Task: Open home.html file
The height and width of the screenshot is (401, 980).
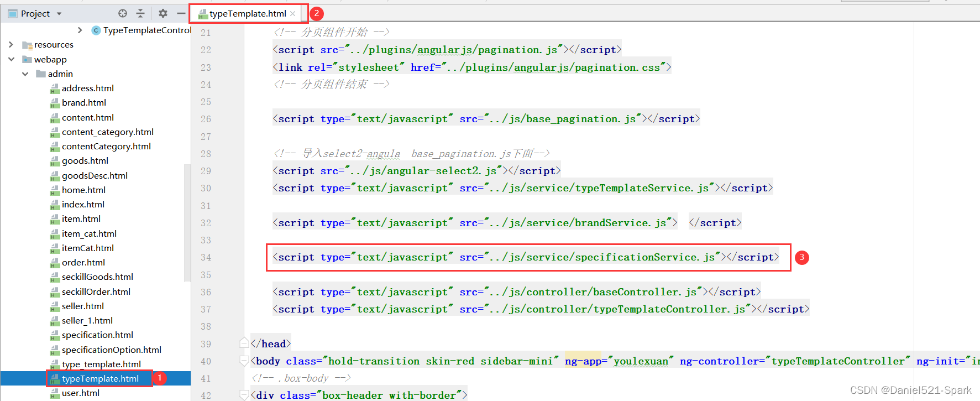Action: point(83,190)
